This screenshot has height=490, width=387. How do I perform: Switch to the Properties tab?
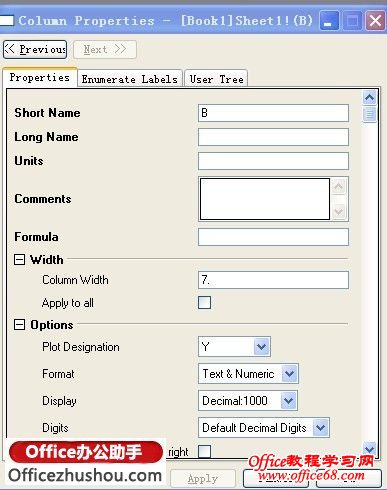coord(40,77)
